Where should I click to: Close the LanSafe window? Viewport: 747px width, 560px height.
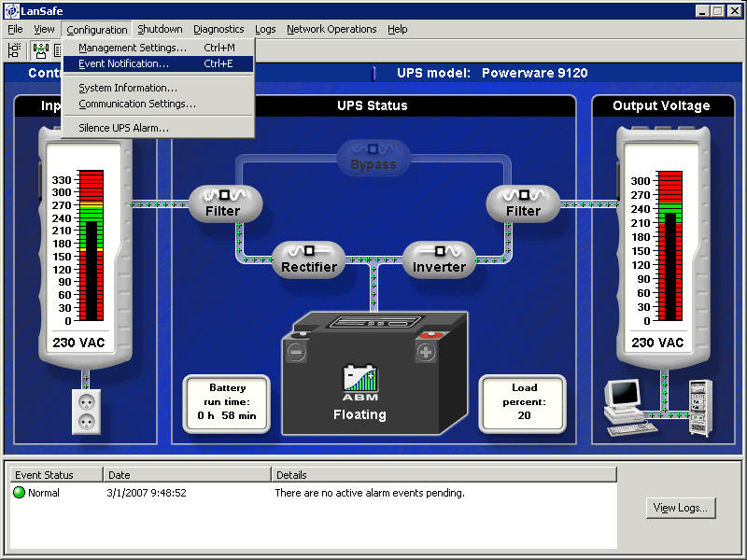click(x=735, y=11)
